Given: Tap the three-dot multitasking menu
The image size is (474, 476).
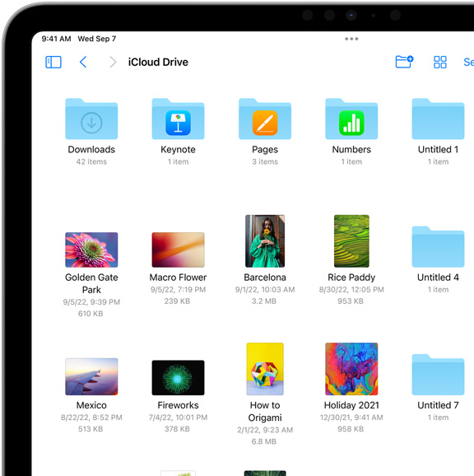Looking at the screenshot, I should 351,39.
